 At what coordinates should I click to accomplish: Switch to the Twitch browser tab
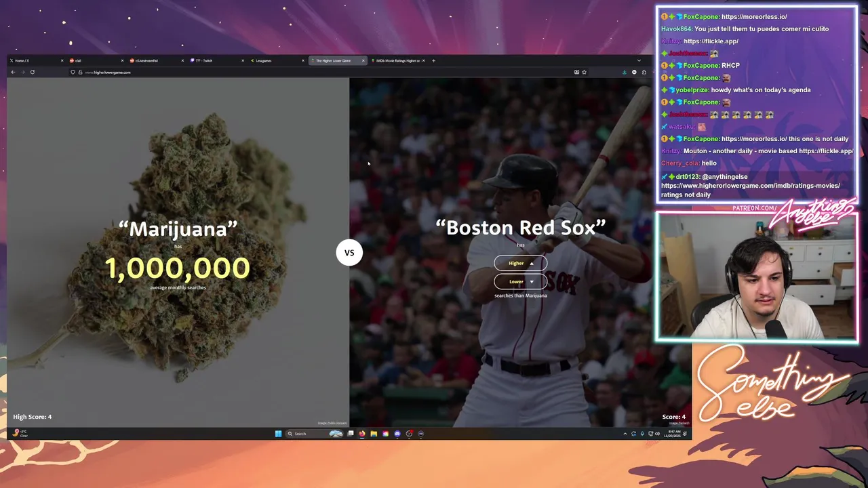pos(217,60)
